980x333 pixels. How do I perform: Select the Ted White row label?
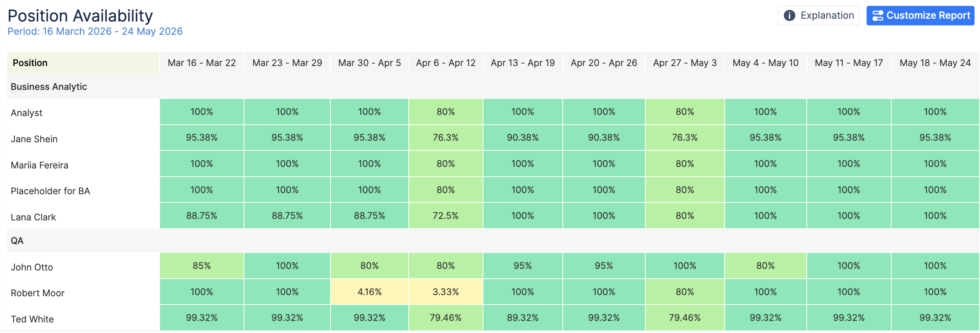32,319
